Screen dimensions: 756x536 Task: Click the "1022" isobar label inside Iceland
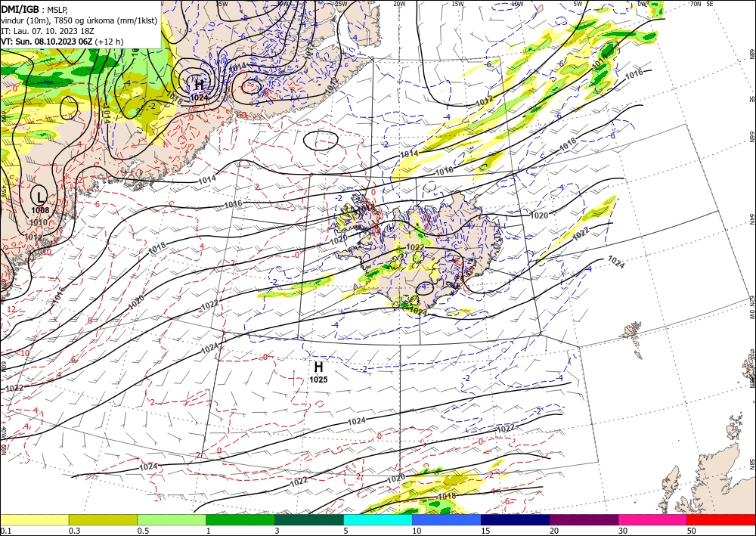[415, 247]
